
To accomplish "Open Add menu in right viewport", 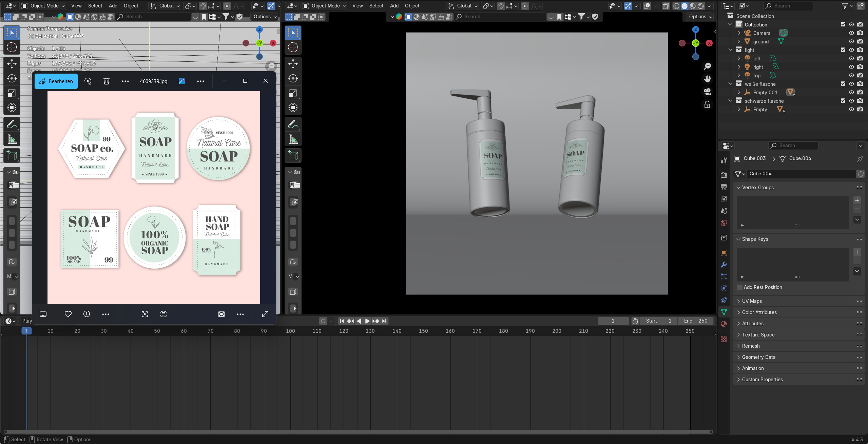I will tap(394, 6).
